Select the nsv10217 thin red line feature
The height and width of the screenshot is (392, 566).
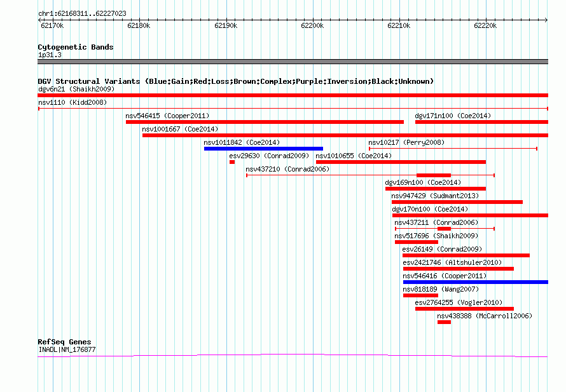click(x=453, y=149)
